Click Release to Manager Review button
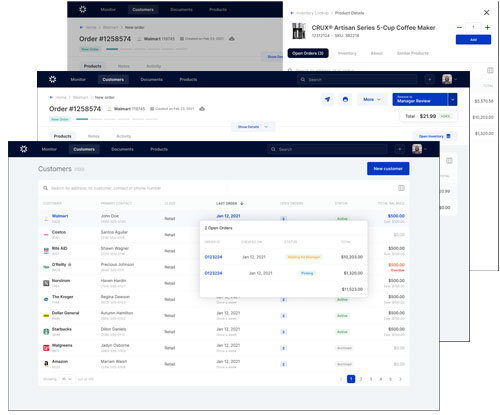The image size is (500, 415). (x=420, y=99)
